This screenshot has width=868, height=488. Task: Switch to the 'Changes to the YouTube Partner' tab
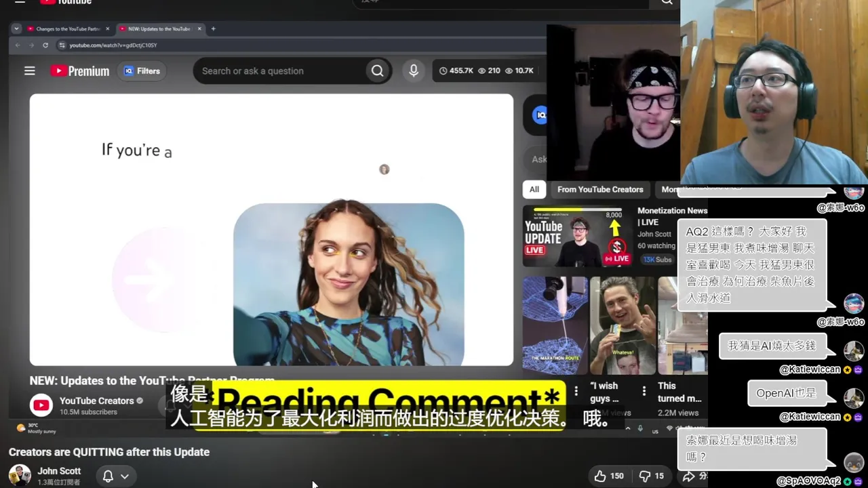(x=68, y=29)
